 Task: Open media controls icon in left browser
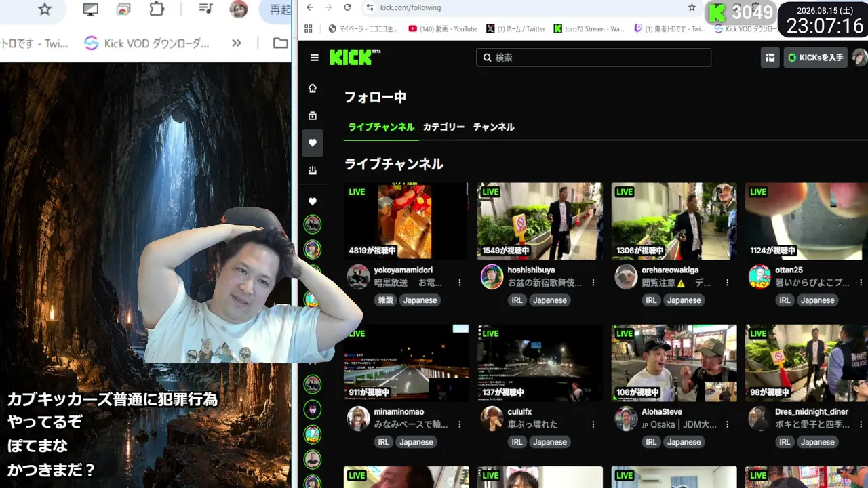coord(206,9)
